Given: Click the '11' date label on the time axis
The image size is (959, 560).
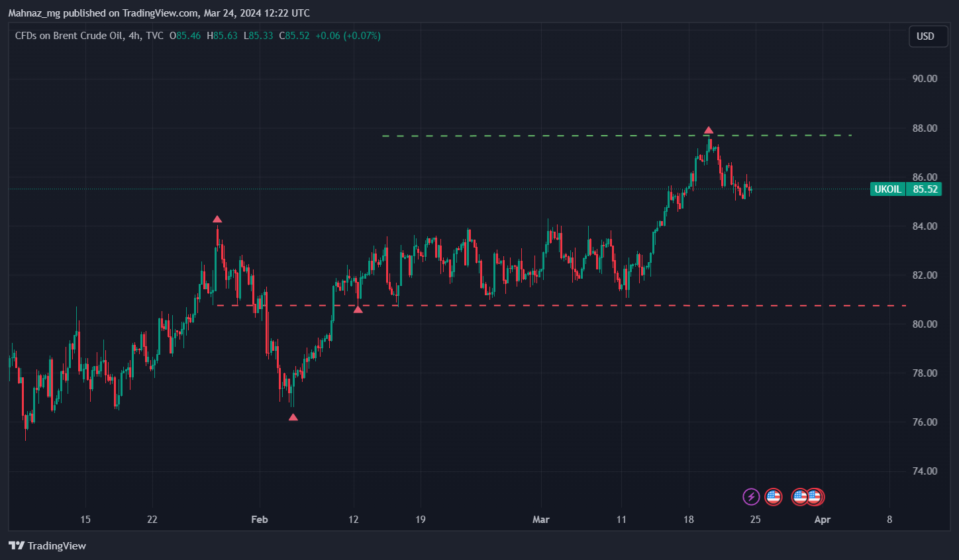Looking at the screenshot, I should pos(621,520).
